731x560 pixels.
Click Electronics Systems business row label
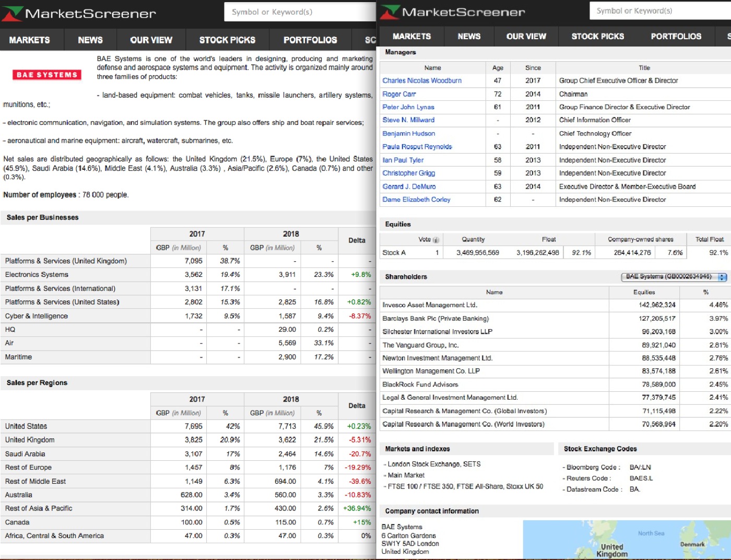pos(37,275)
